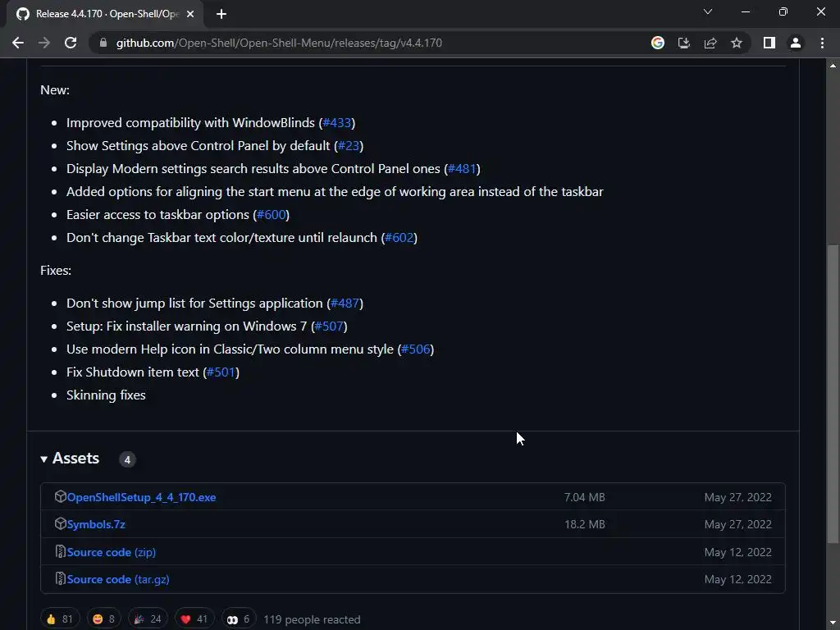Open issue #433 link

click(337, 123)
